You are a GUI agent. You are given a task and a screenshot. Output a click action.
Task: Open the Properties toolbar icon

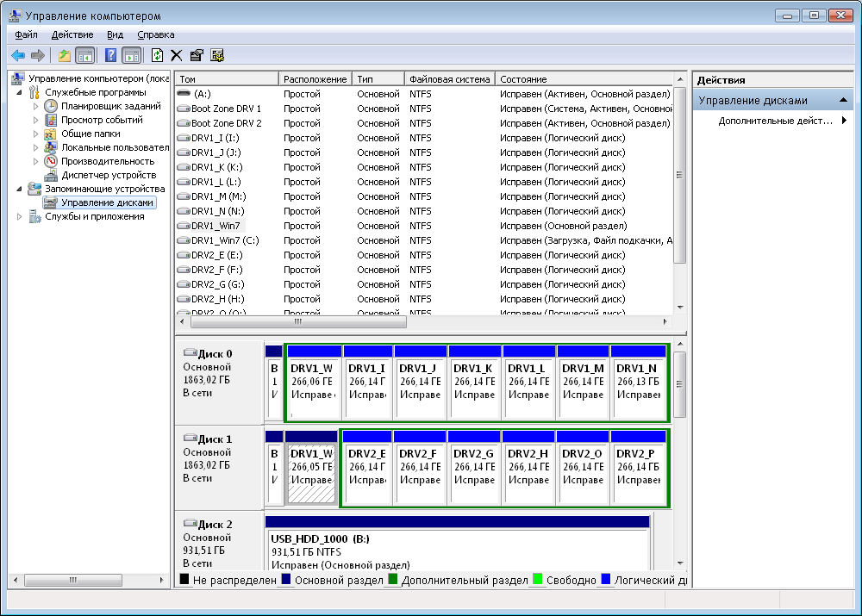click(197, 55)
